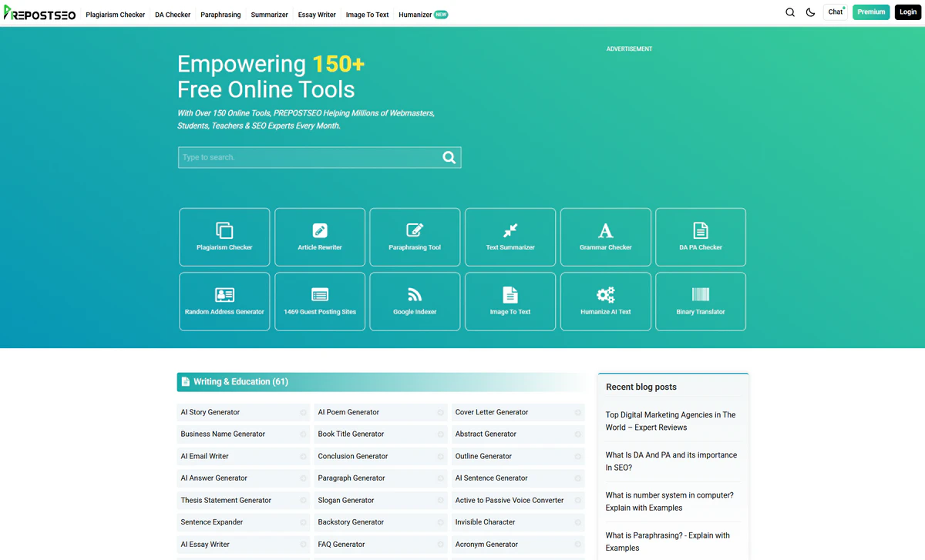Open the Grammar Checker tile
Image resolution: width=925 pixels, height=560 pixels.
pyautogui.click(x=605, y=237)
